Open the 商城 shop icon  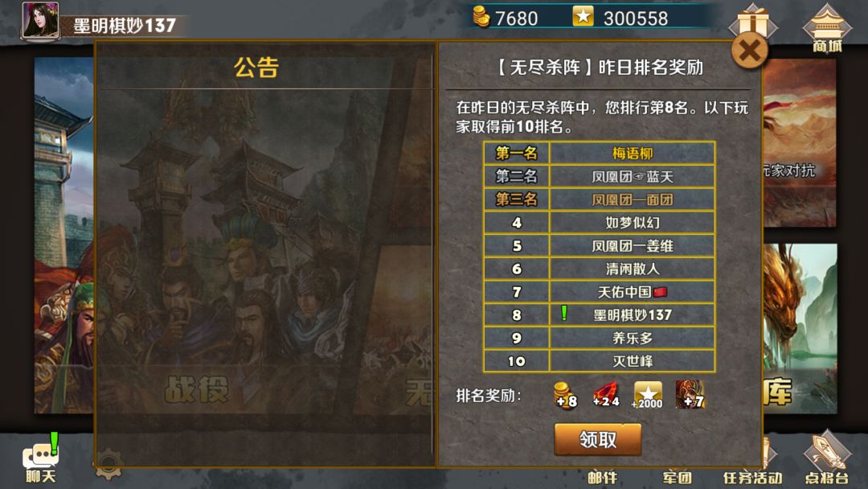click(x=826, y=27)
